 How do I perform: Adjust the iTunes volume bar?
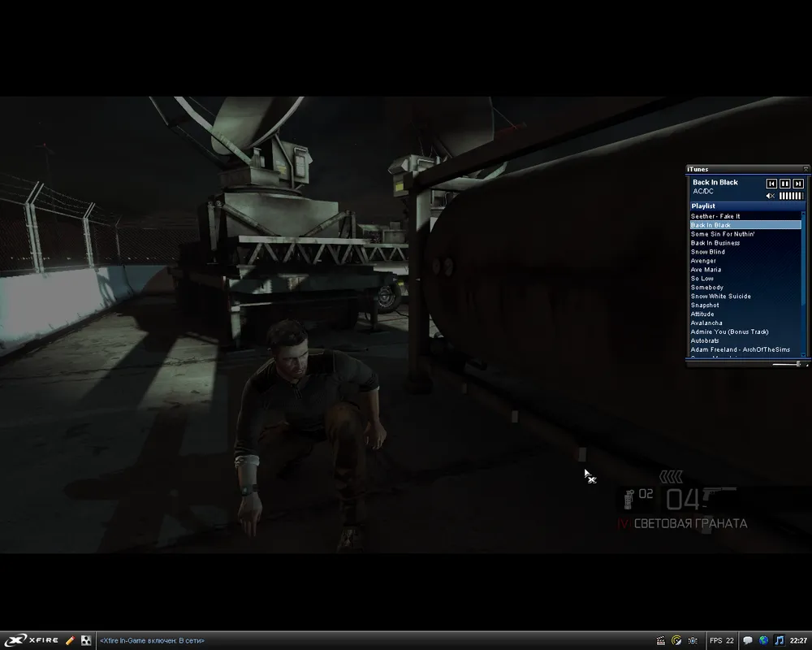tap(791, 196)
